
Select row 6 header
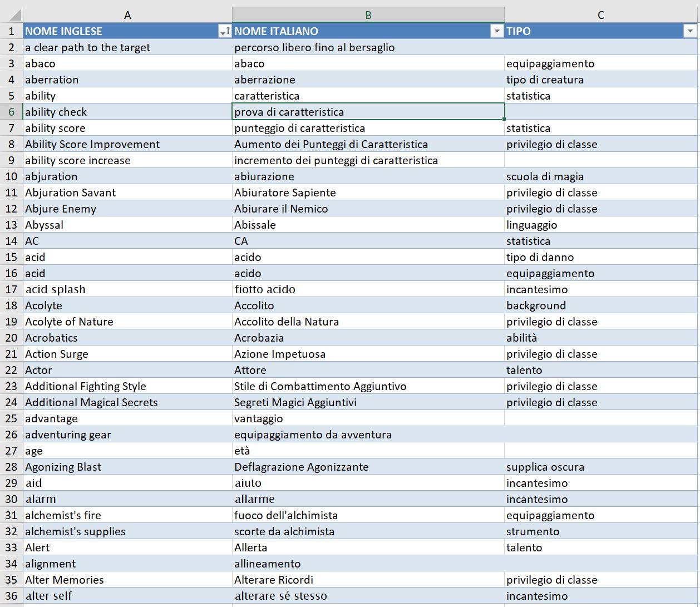(x=11, y=112)
